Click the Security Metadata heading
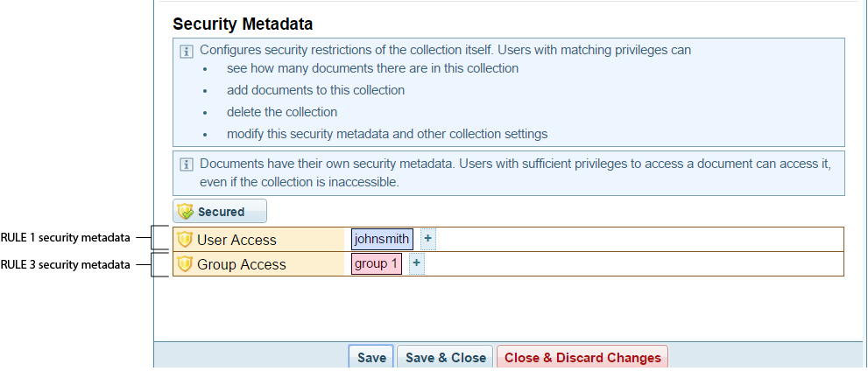 [x=243, y=24]
